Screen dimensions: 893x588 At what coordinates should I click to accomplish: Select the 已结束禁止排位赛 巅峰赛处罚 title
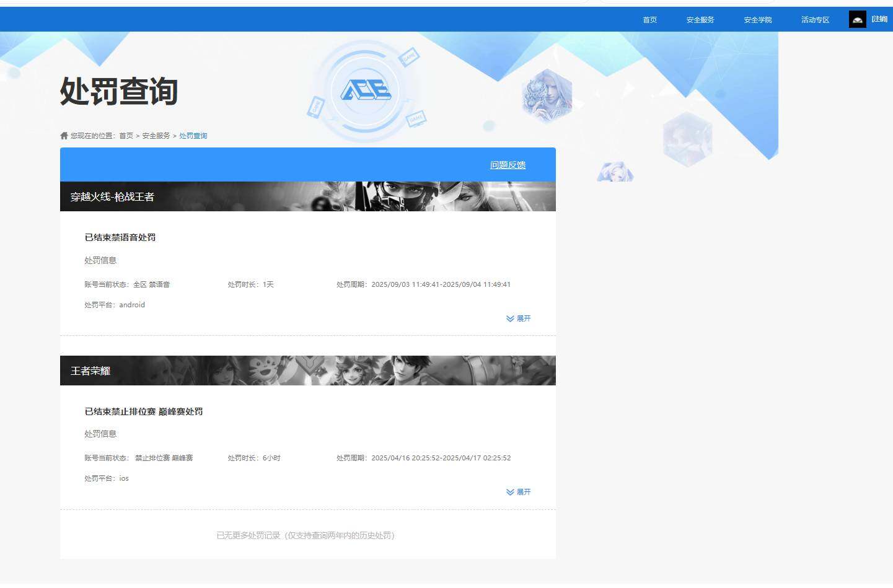click(x=144, y=411)
